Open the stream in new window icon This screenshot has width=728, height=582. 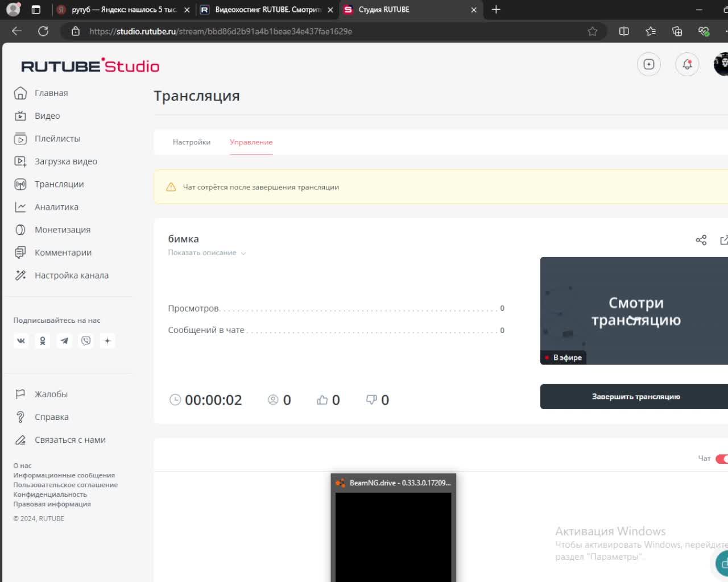pos(724,240)
